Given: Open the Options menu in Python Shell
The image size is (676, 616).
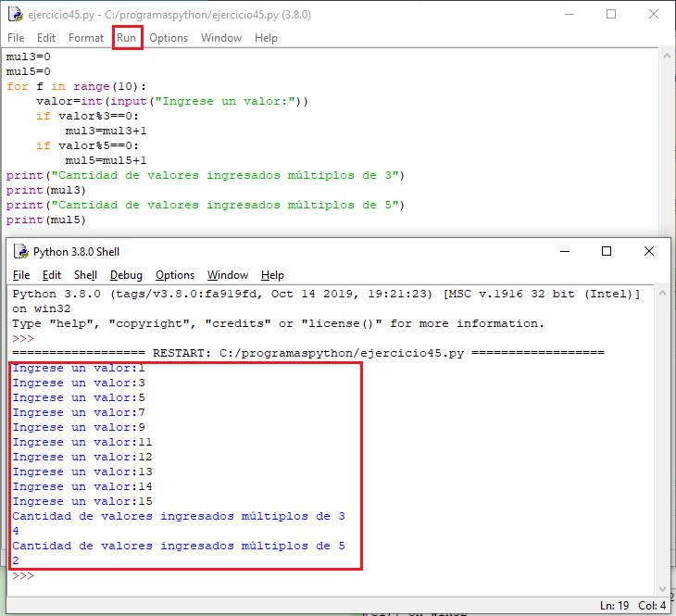Looking at the screenshot, I should point(175,275).
